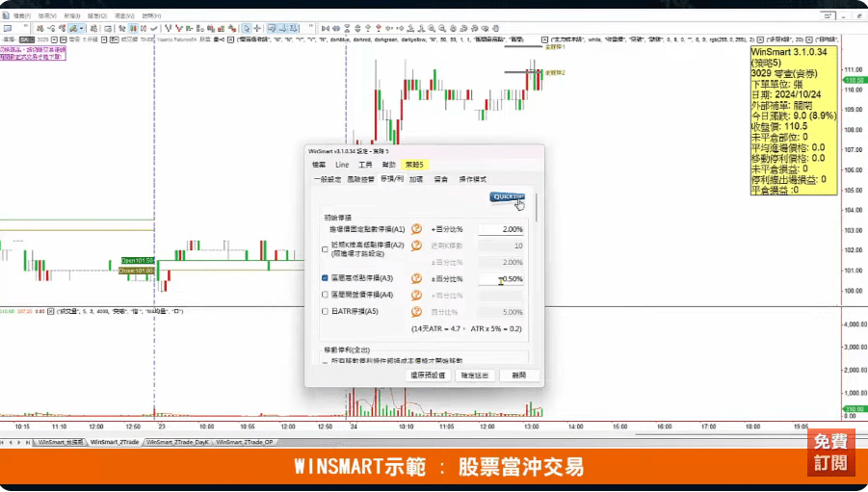Click the A5 ATR percentage field showing 5.00%
The image size is (868, 492).
coord(501,312)
